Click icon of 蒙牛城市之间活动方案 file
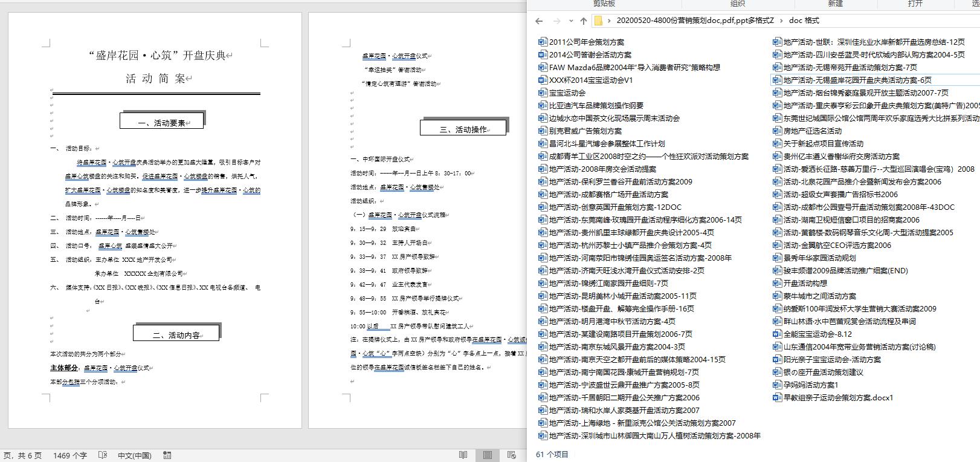The height and width of the screenshot is (462, 980). click(778, 296)
